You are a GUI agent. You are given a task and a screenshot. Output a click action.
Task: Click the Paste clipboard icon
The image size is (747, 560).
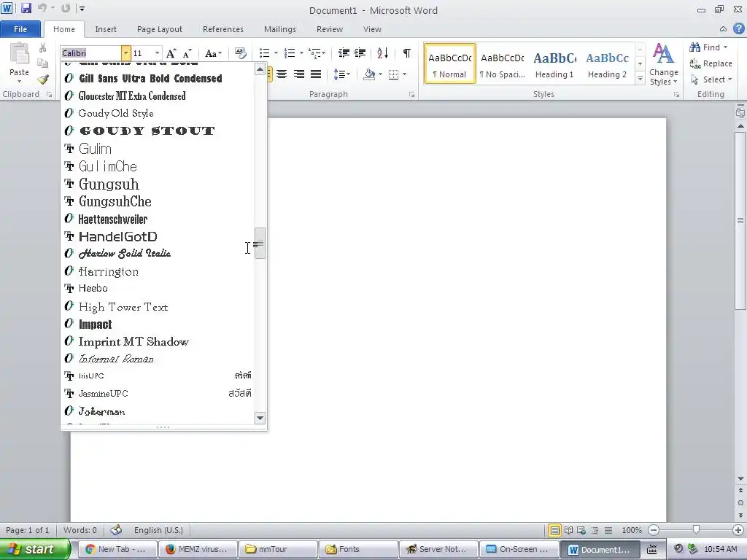[x=19, y=53]
